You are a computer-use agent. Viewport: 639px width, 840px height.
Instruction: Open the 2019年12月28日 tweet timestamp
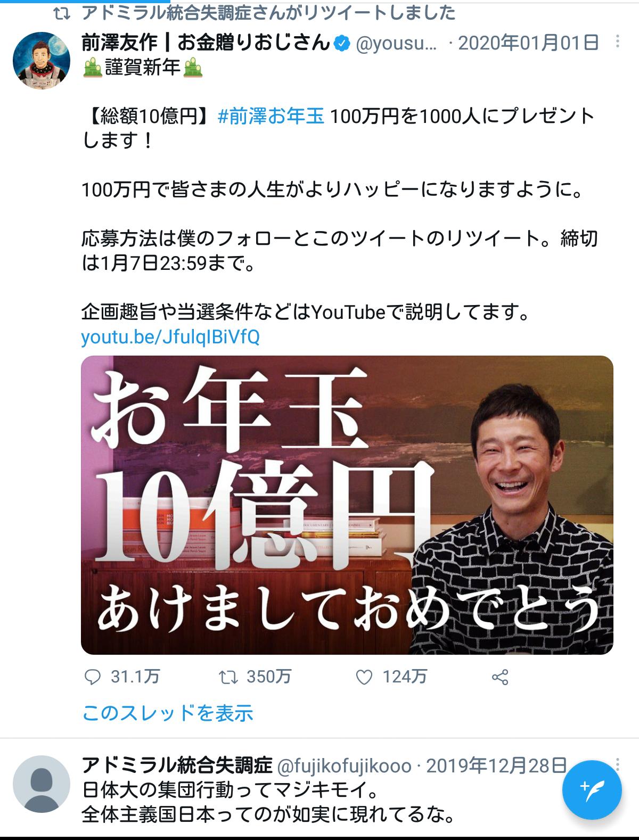pyautogui.click(x=496, y=765)
